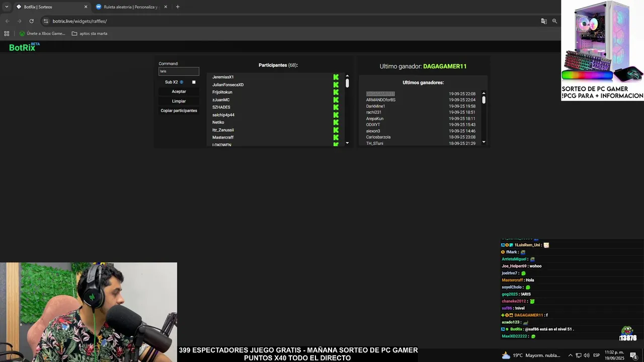The width and height of the screenshot is (644, 362).
Task: Open the browser zoom magnifier icon
Action: (x=554, y=21)
